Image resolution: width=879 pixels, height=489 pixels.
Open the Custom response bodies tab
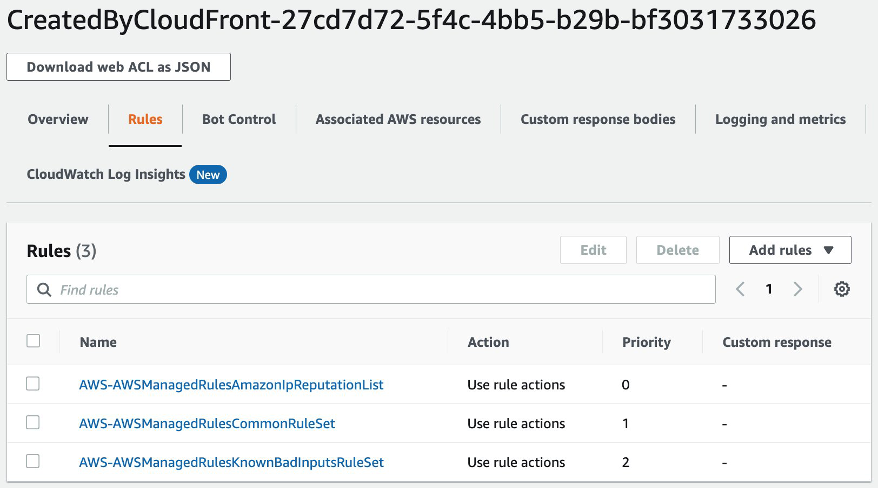click(x=598, y=119)
